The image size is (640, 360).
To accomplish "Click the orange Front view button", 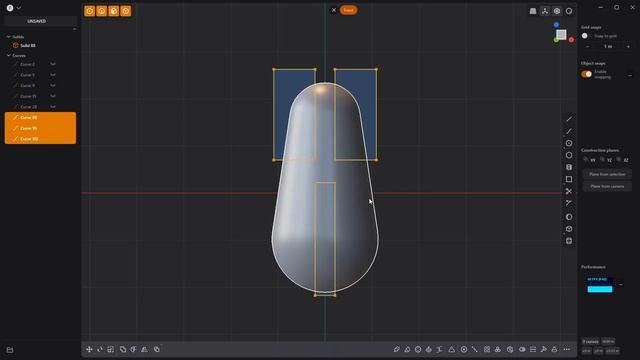I will pyautogui.click(x=348, y=10).
